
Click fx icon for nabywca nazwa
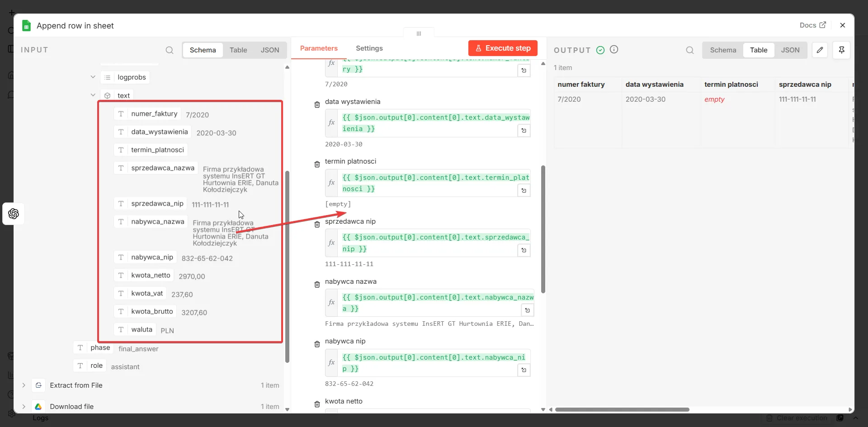pos(331,303)
